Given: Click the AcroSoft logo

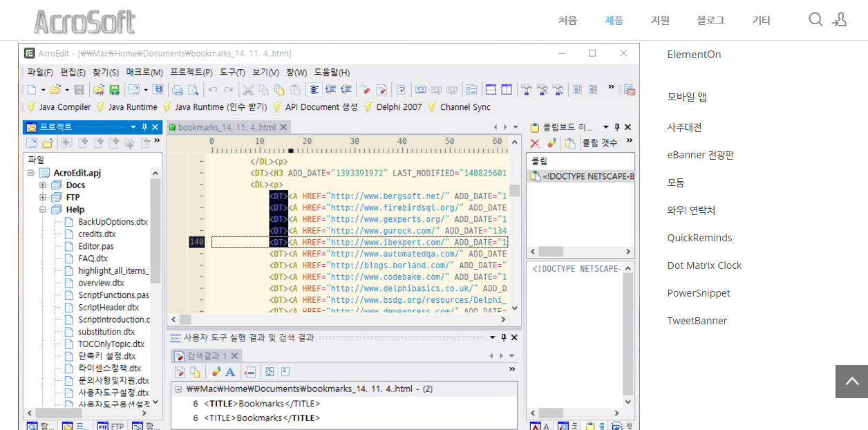Looking at the screenshot, I should point(84,21).
